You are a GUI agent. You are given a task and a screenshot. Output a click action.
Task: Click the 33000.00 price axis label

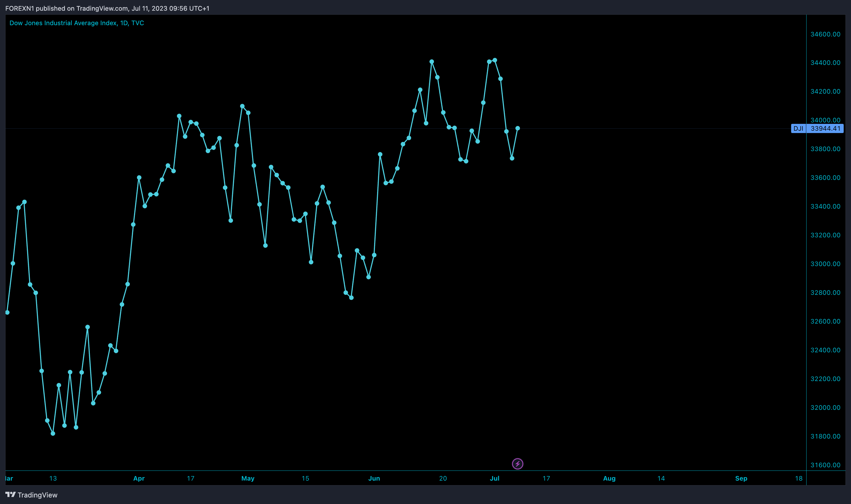click(825, 263)
